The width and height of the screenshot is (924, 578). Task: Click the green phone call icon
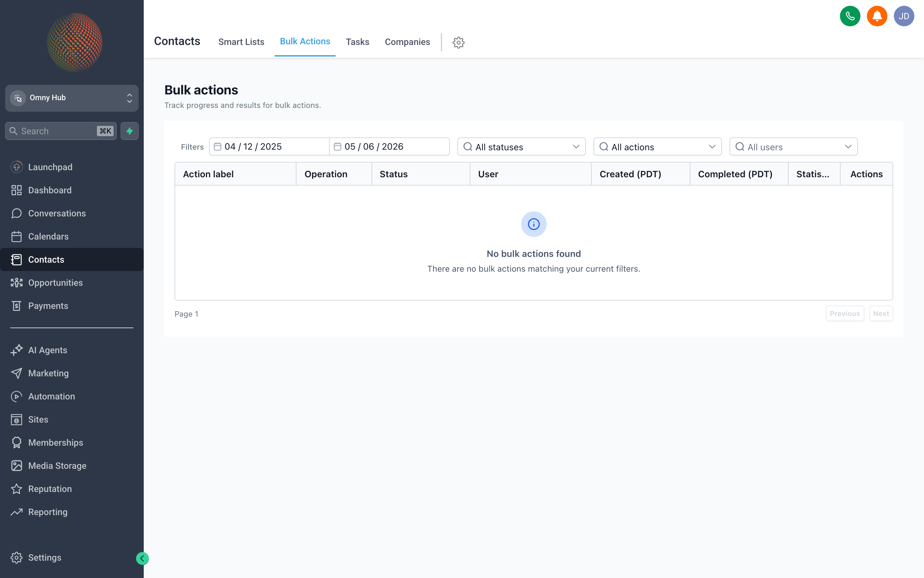coord(850,16)
